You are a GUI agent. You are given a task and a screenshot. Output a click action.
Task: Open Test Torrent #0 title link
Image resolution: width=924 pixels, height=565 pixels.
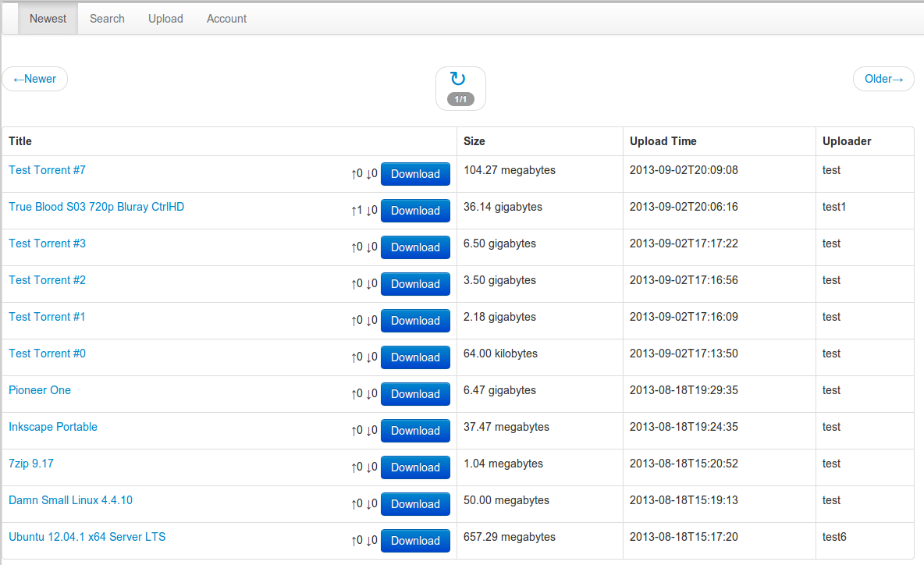pos(47,354)
